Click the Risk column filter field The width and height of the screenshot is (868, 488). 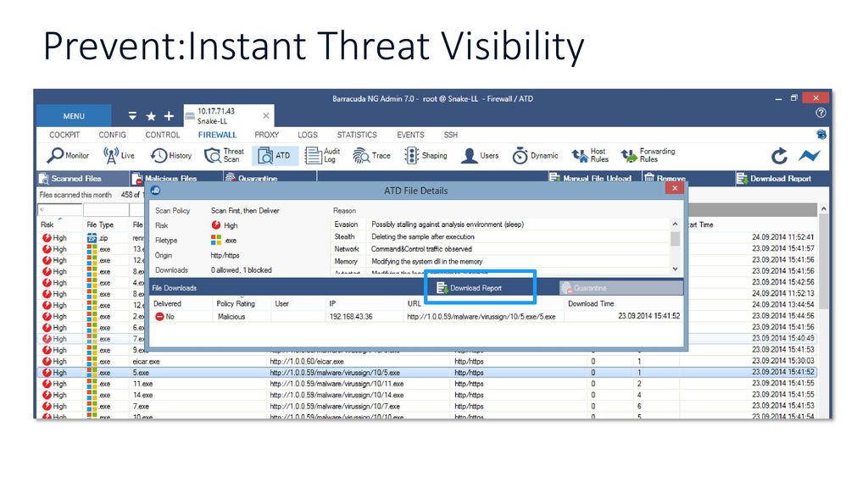(x=60, y=210)
